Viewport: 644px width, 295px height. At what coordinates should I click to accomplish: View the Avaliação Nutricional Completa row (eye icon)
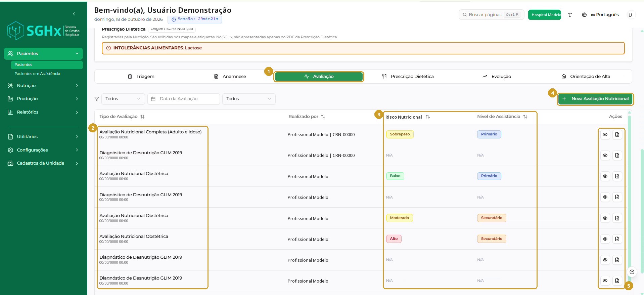click(605, 134)
